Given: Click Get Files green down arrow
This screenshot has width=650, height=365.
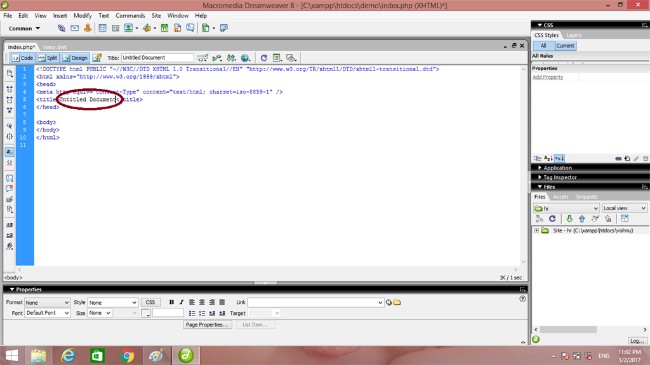Looking at the screenshot, I should (569, 219).
